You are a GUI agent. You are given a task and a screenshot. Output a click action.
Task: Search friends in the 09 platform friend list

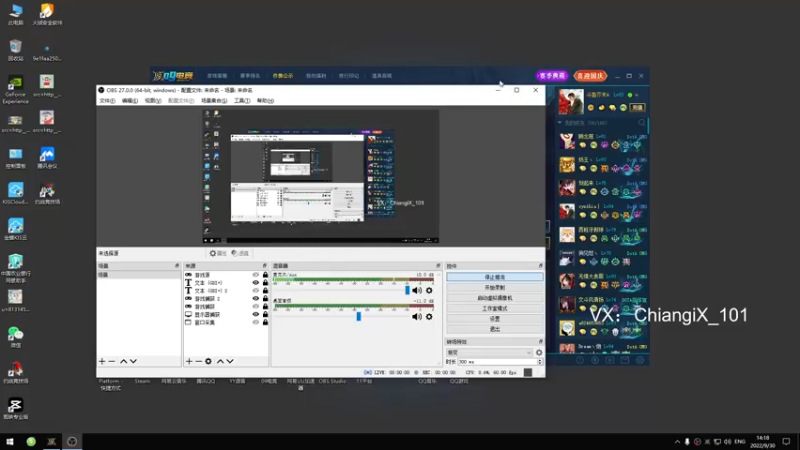tap(642, 122)
